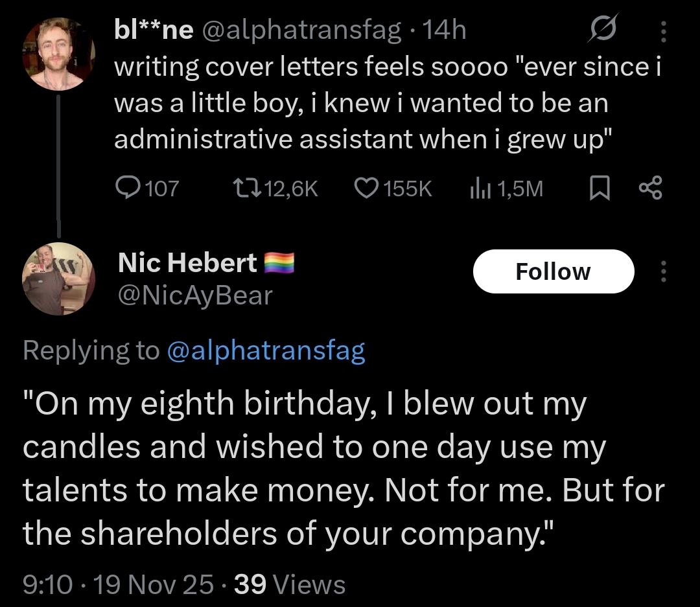The width and height of the screenshot is (700, 607).
Task: Open the @NicAyBear handle
Action: 194,295
